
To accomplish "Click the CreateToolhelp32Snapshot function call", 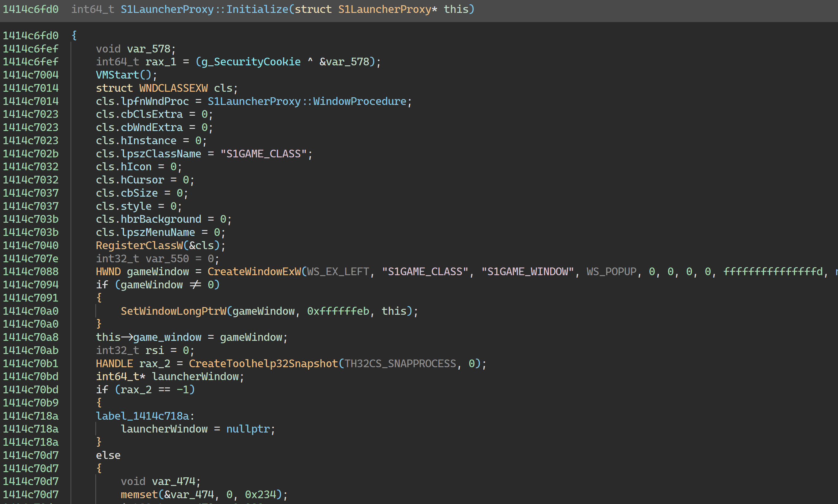I will (263, 364).
